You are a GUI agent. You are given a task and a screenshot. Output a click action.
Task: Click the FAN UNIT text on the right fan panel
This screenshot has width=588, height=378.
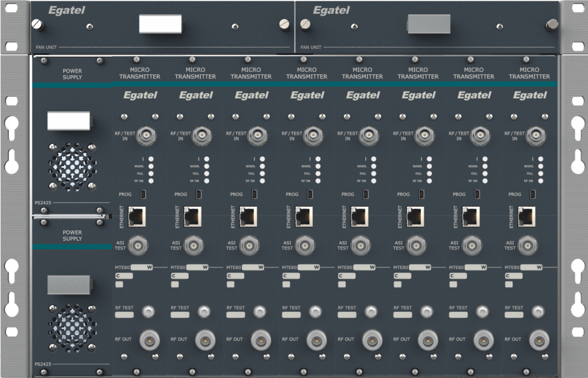point(311,47)
